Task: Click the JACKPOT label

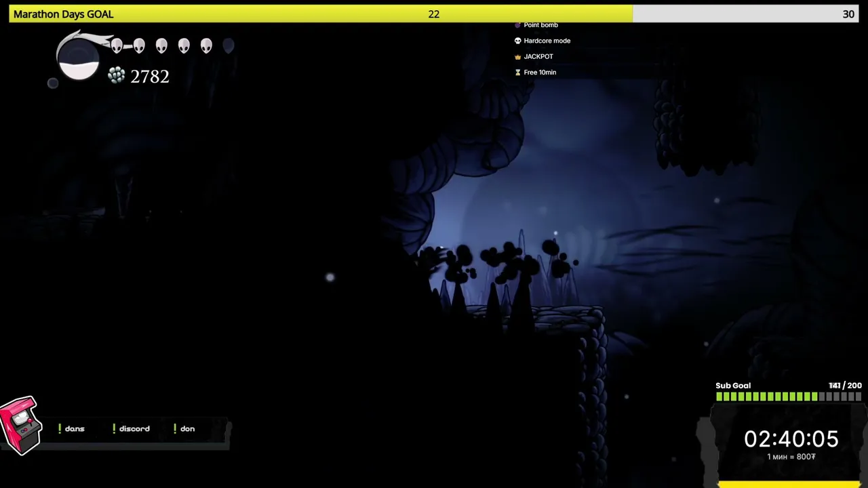Action: (538, 56)
